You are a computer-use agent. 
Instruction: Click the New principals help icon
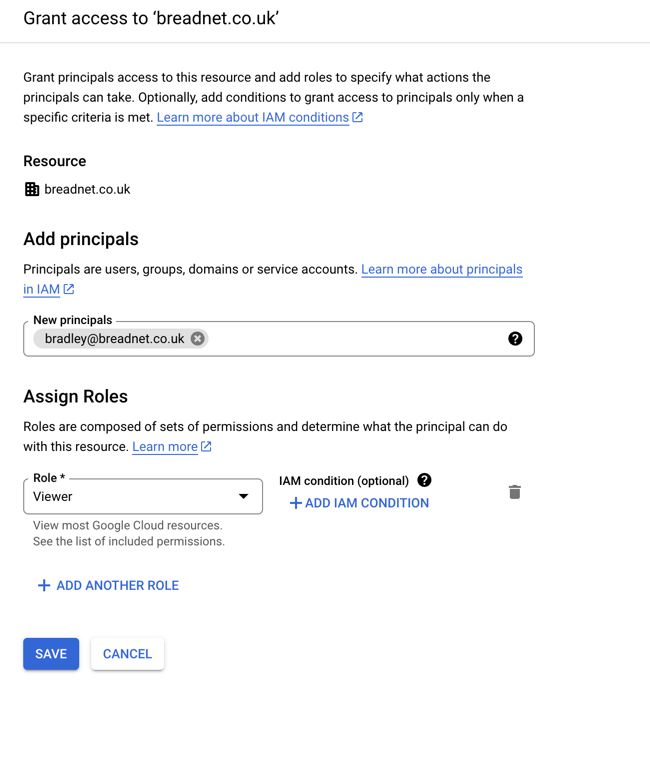click(x=515, y=339)
